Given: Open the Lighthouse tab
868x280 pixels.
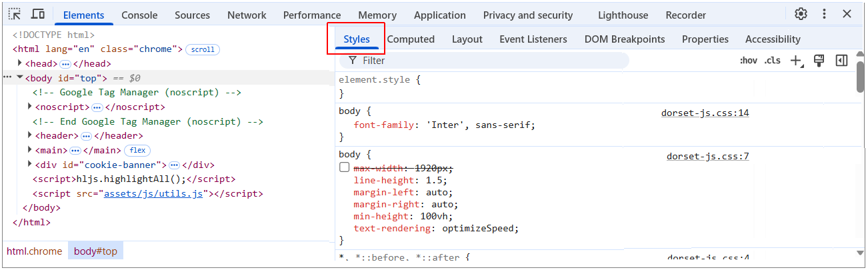Looking at the screenshot, I should point(623,15).
